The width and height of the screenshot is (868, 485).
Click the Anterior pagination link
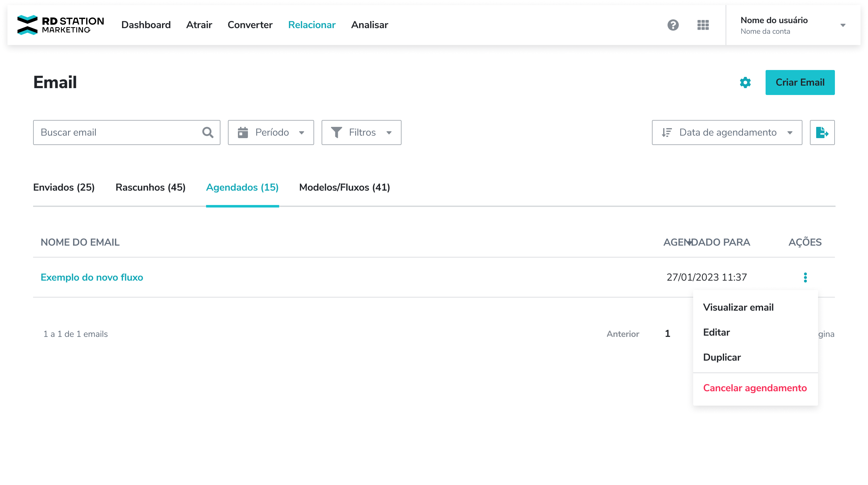pyautogui.click(x=623, y=334)
